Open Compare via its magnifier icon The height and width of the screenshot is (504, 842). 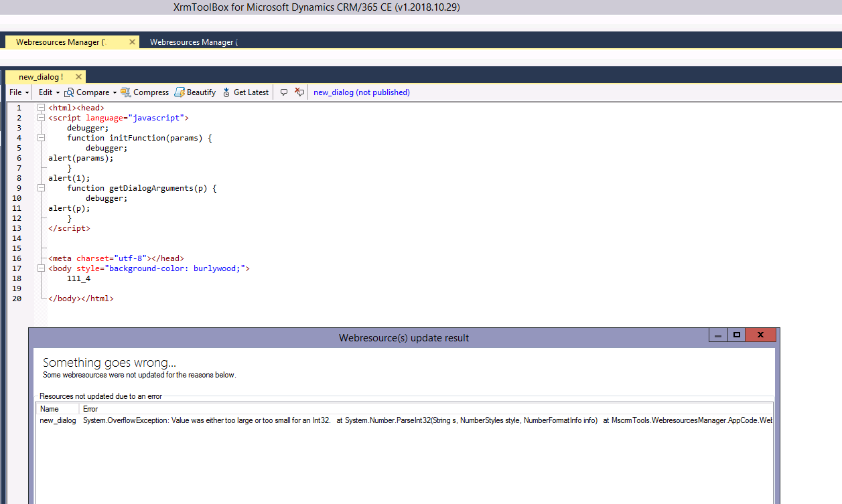coord(70,92)
